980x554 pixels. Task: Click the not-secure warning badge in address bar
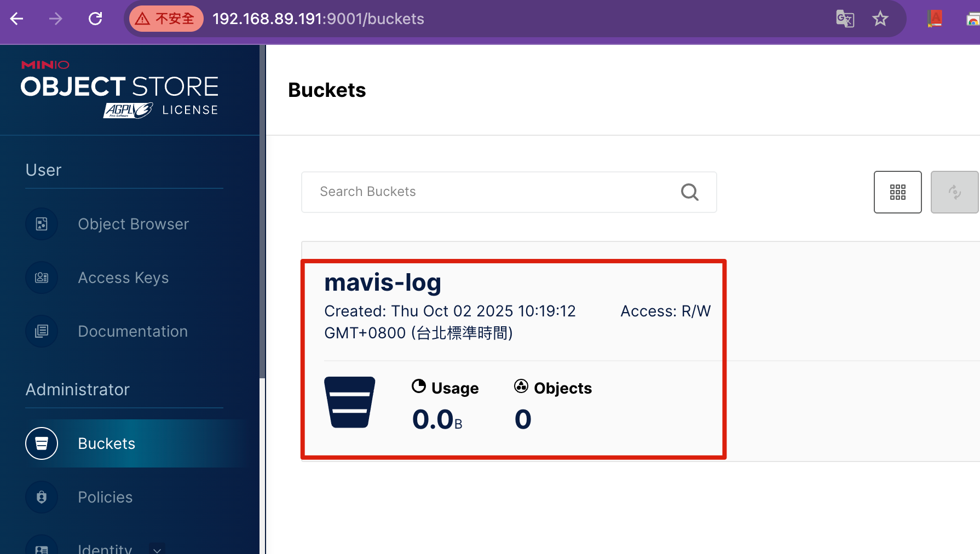pos(166,19)
